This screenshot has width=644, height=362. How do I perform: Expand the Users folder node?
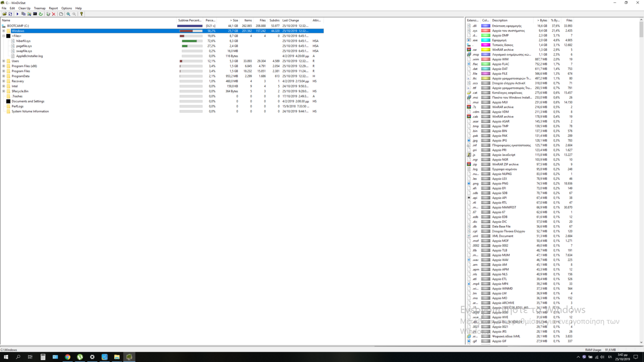(x=4, y=61)
